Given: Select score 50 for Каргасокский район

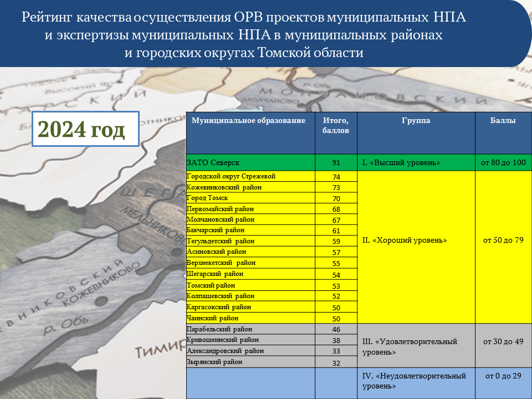Looking at the screenshot, I should point(336,306).
